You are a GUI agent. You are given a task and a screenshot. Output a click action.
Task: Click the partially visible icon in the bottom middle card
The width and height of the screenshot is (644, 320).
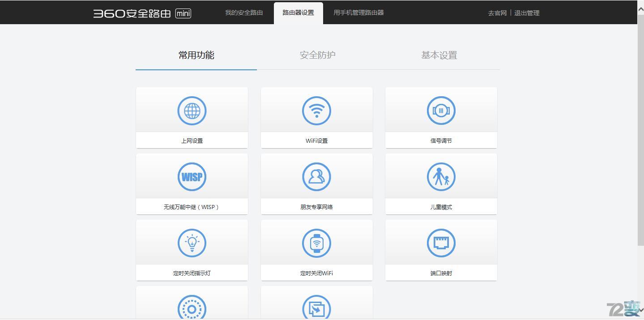[x=316, y=308]
